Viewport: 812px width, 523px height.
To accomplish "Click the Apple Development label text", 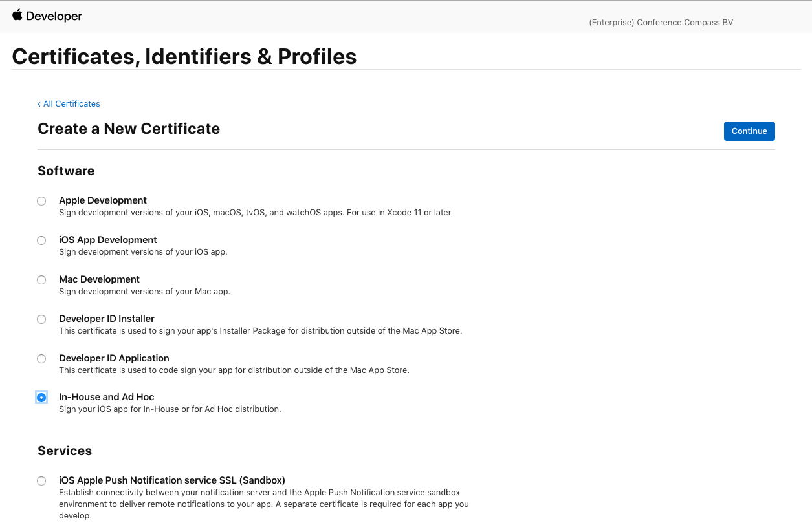I will [102, 200].
